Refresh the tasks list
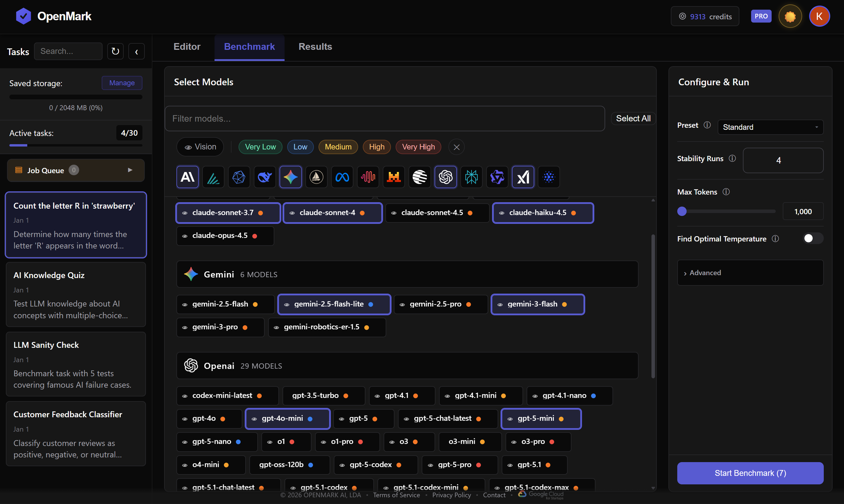 point(115,51)
